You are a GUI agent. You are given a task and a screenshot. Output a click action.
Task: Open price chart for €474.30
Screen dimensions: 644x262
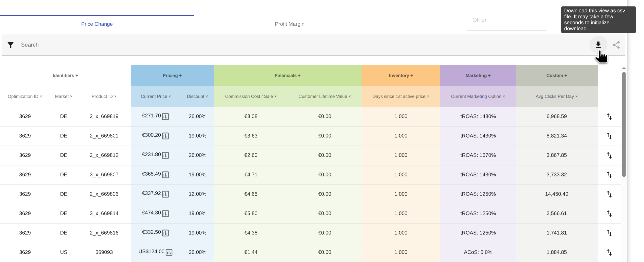165,213
